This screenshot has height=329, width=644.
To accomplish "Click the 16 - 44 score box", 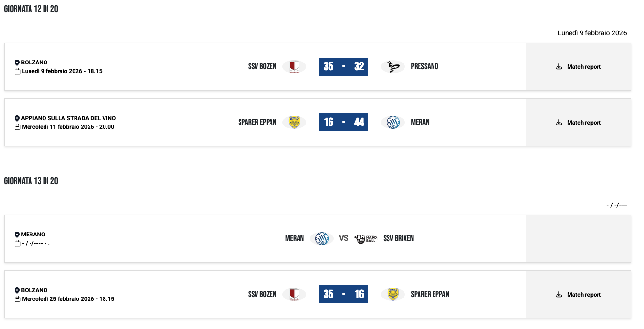I will pos(344,122).
